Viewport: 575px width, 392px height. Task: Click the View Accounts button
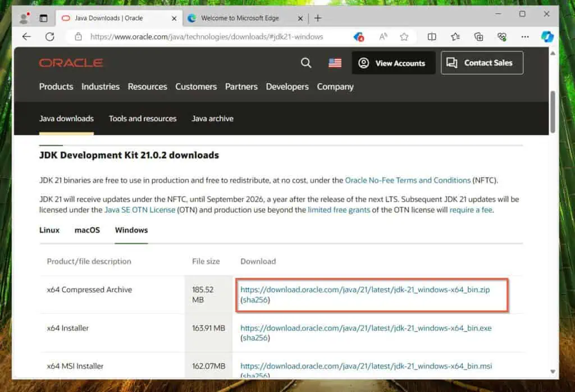click(394, 63)
